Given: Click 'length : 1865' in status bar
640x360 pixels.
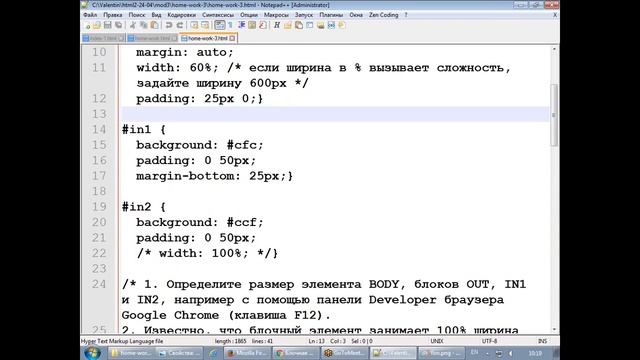Looking at the screenshot, I should click(230, 341).
